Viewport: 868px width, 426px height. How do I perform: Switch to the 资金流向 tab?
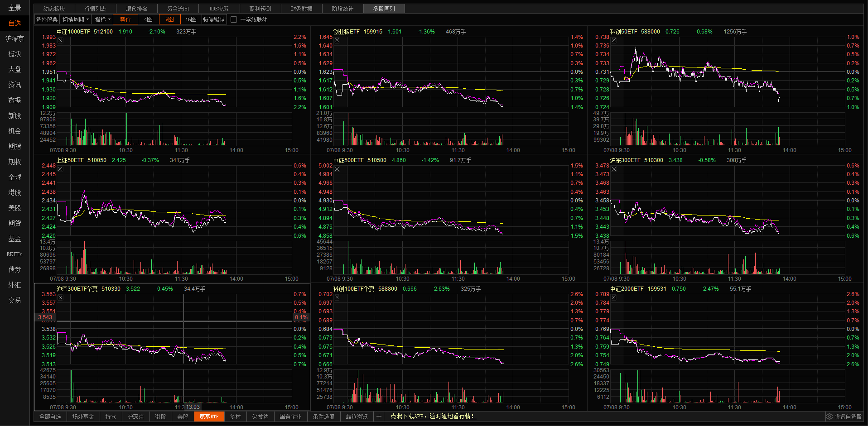pos(178,9)
